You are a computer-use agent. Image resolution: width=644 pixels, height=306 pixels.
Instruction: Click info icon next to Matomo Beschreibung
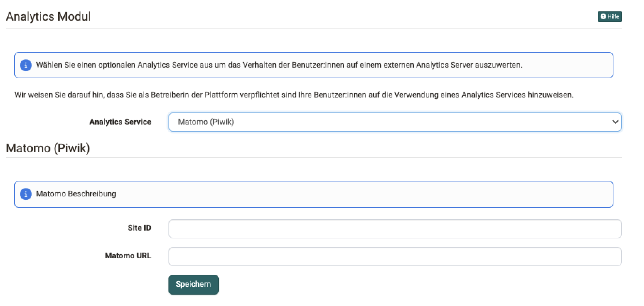pos(26,194)
